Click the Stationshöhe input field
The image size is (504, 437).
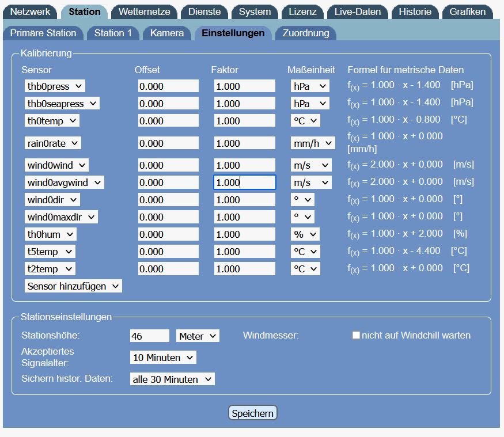(150, 336)
